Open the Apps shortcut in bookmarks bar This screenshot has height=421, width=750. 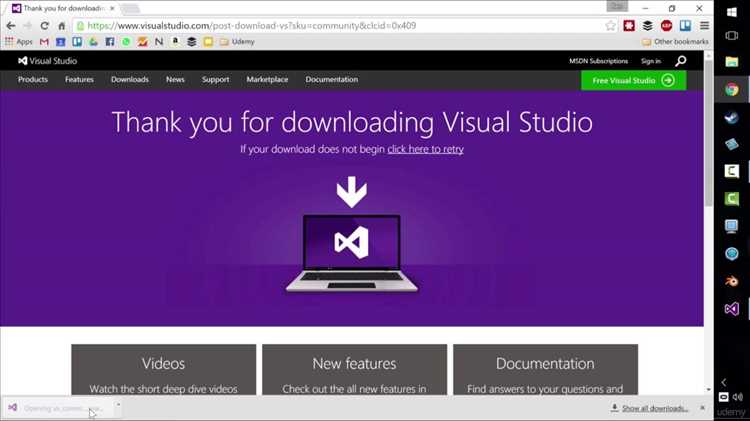pos(19,42)
